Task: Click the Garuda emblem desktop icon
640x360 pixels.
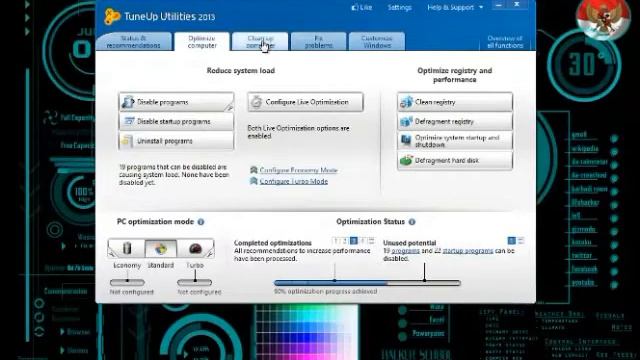Action: coord(603,18)
